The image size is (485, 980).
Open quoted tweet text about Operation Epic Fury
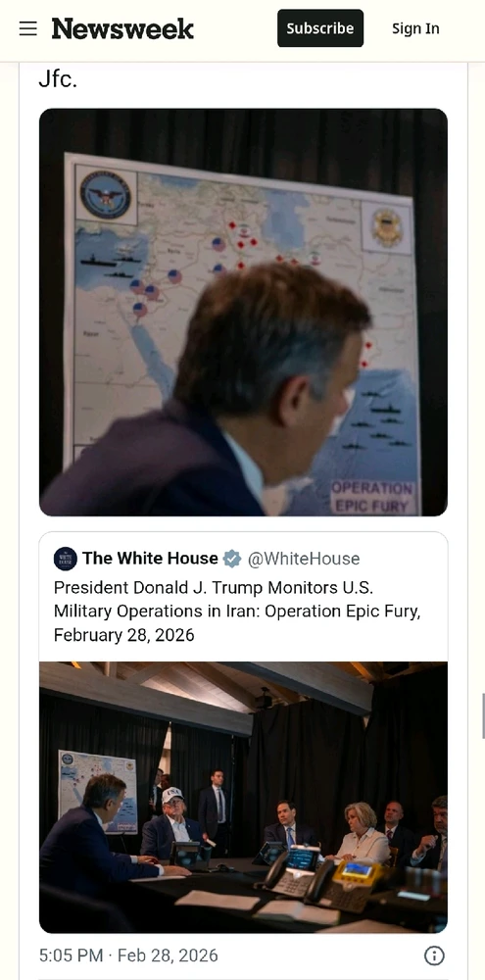[x=237, y=612]
